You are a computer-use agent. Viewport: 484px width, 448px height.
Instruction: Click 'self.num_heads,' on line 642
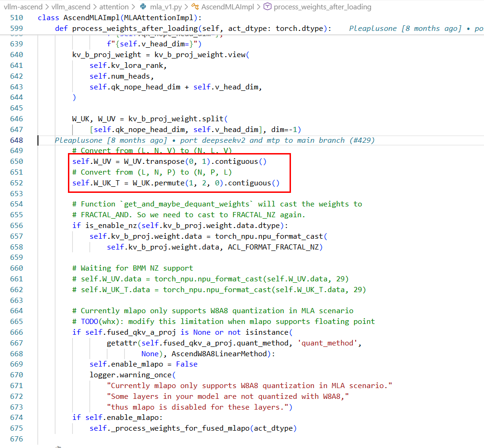click(122, 76)
